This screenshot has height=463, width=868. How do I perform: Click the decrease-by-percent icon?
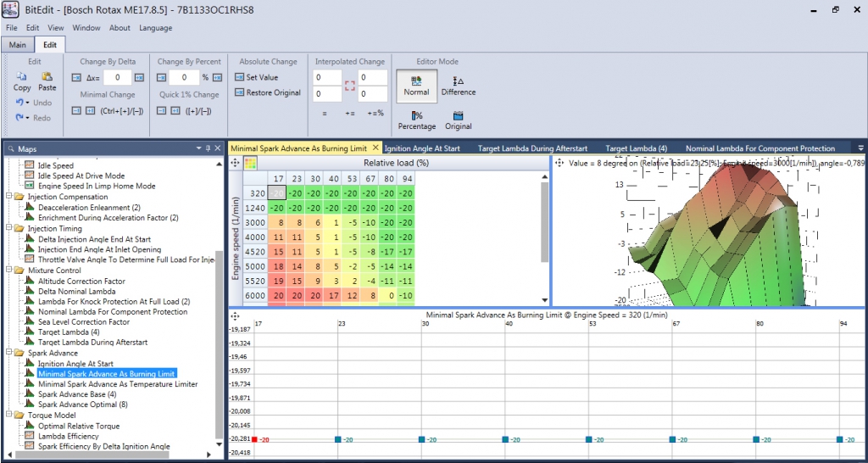pos(161,77)
